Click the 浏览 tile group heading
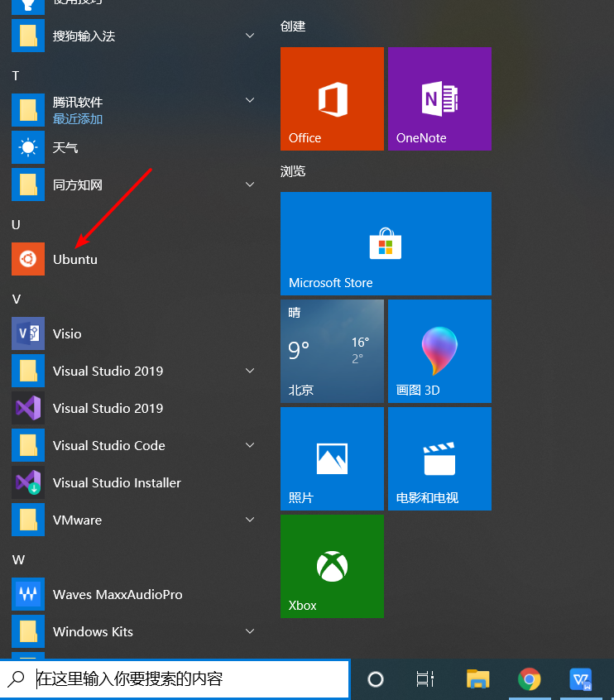614x700 pixels. point(293,171)
